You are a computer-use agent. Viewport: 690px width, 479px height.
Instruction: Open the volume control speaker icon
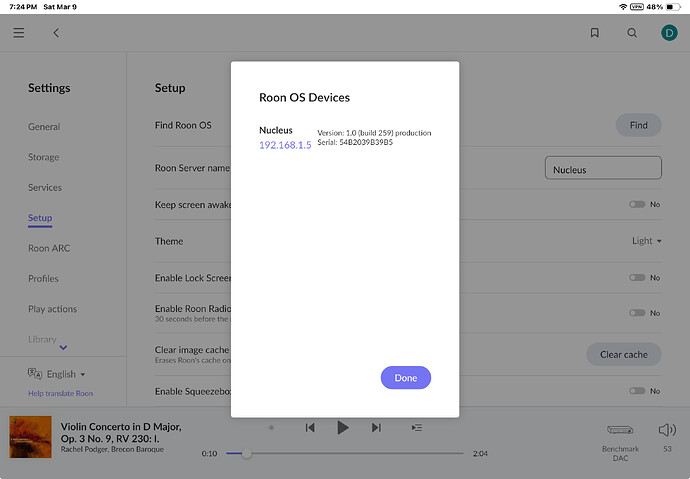667,430
